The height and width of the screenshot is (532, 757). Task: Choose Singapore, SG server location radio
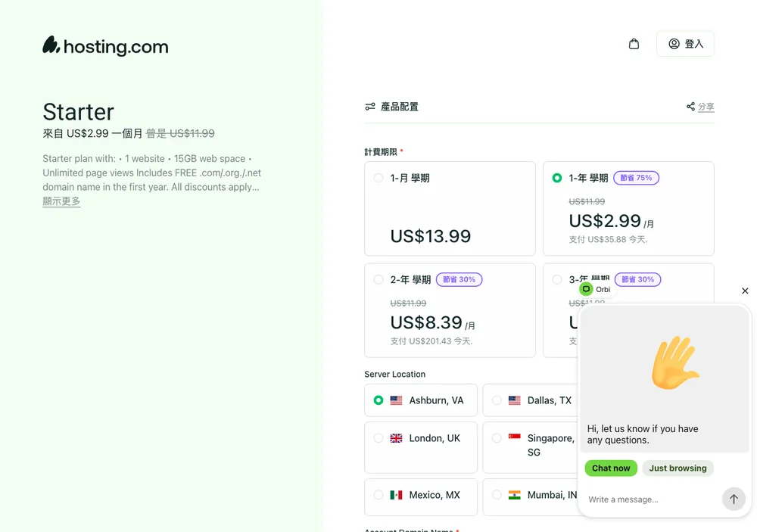click(x=497, y=438)
